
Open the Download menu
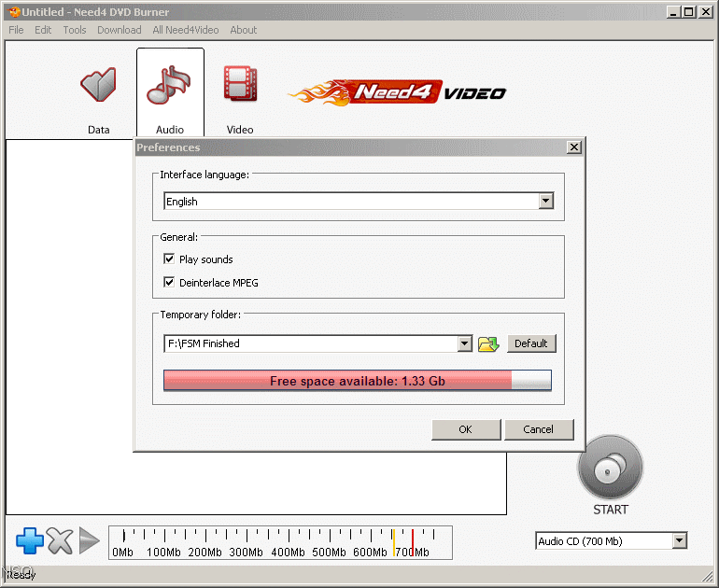(x=120, y=30)
